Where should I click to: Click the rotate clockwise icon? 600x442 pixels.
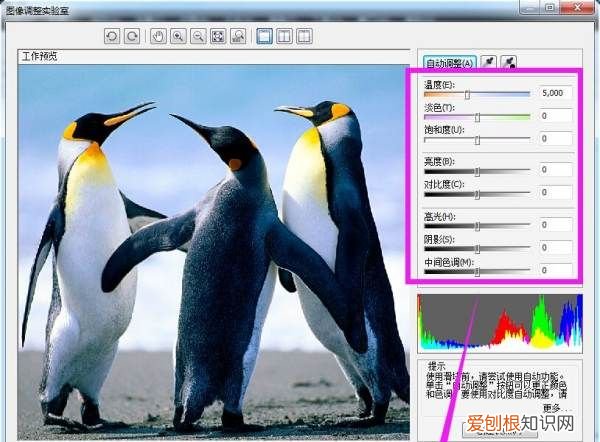(132, 37)
